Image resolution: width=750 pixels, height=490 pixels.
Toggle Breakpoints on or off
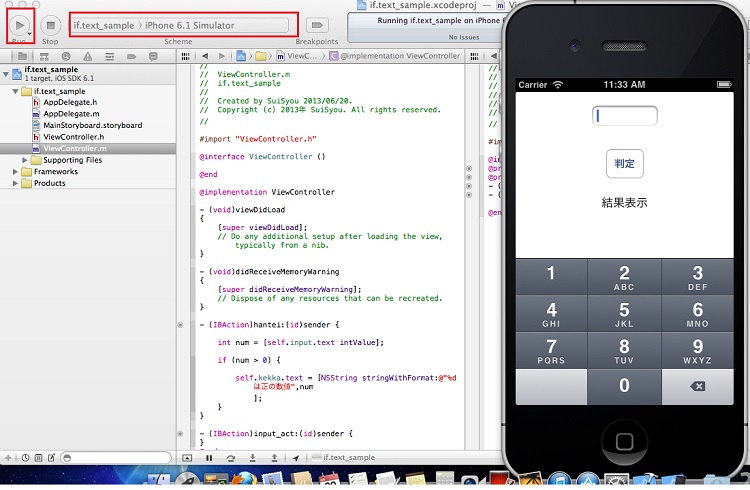coord(317,25)
